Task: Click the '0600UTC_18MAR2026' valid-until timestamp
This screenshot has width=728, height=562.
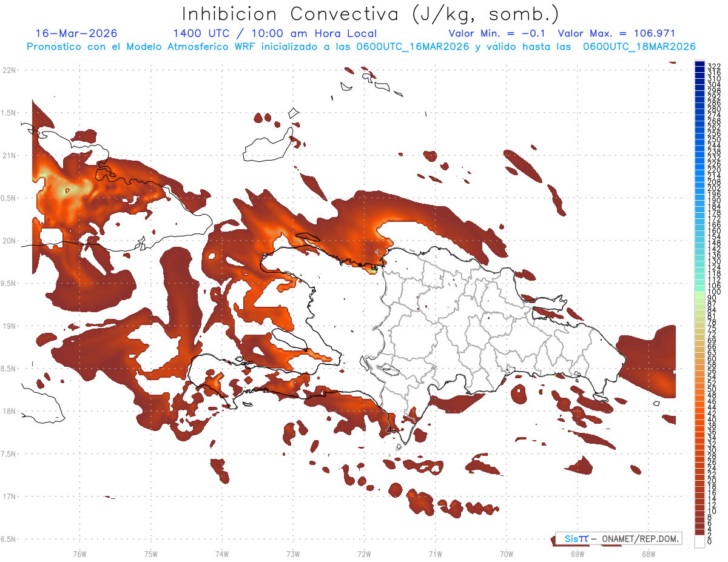Action: tap(639, 47)
